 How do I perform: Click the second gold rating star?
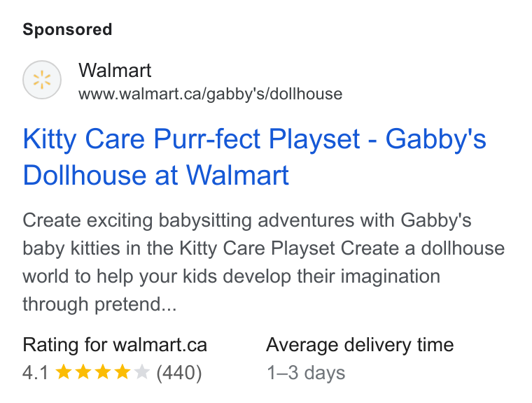[83, 372]
